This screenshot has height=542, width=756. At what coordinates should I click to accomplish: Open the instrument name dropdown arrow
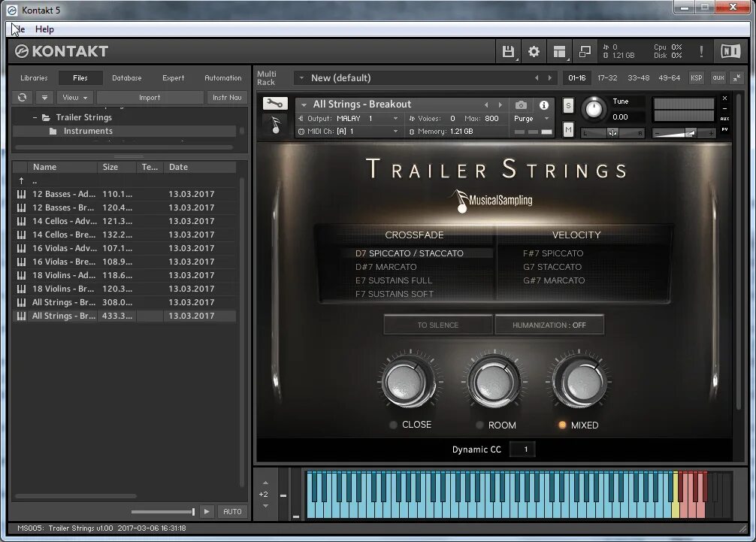click(x=304, y=104)
